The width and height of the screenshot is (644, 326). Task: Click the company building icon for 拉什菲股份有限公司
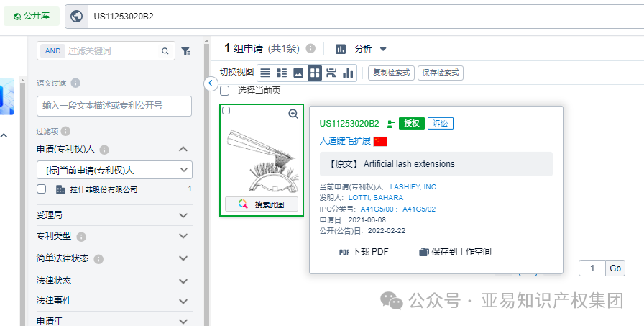coord(60,189)
